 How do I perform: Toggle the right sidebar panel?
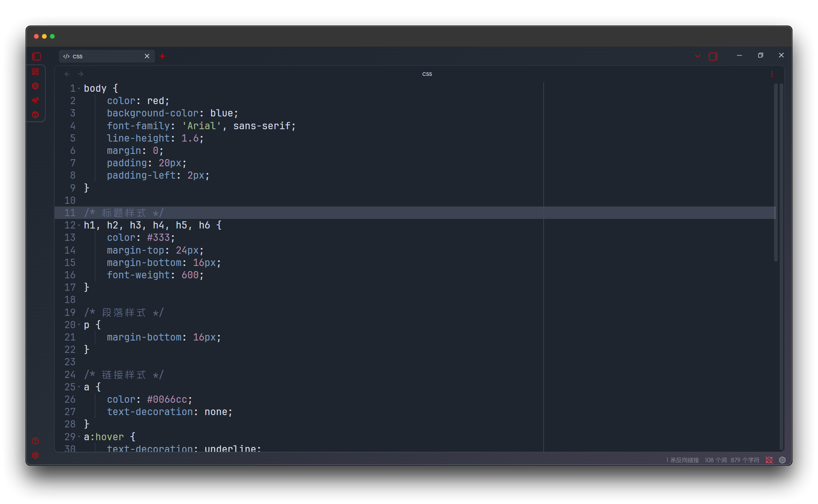(713, 57)
